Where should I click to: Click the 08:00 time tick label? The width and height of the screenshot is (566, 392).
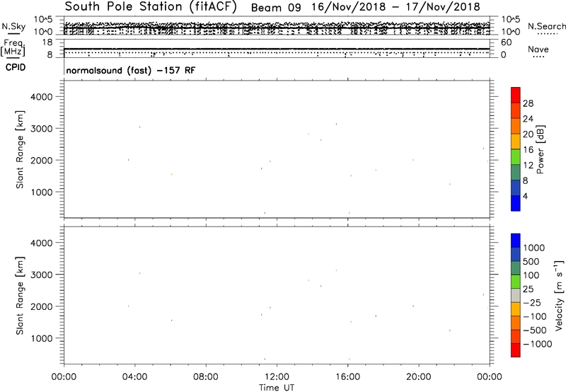[206, 377]
